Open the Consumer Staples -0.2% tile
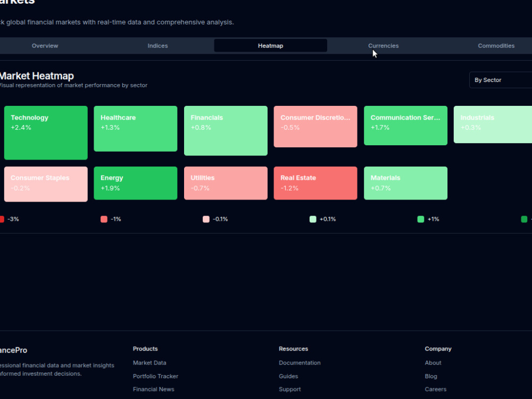 46,184
